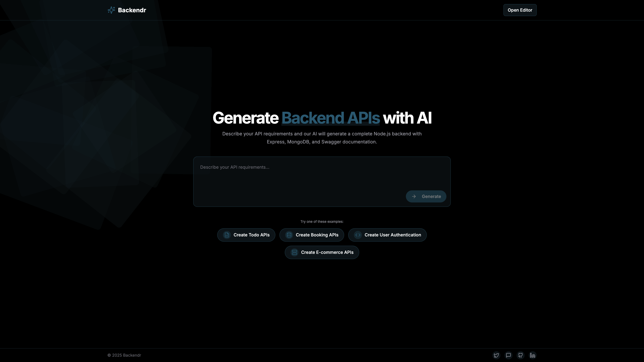Click the file icon on Todo APIs chip
The height and width of the screenshot is (362, 644).
pos(227,235)
